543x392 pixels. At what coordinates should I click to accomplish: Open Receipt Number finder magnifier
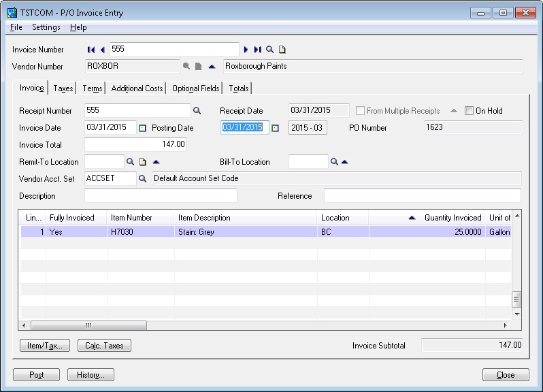[x=197, y=110]
